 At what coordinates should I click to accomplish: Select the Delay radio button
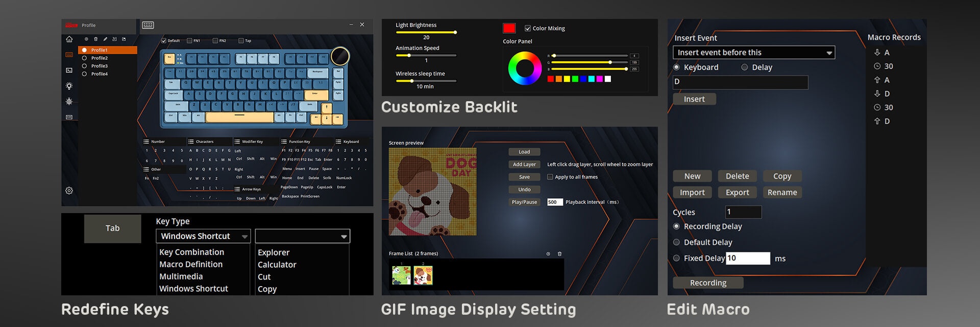(745, 67)
